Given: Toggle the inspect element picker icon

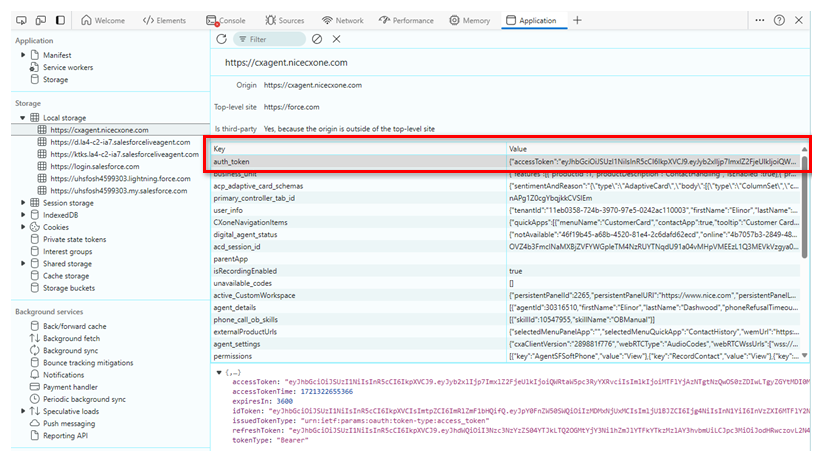Looking at the screenshot, I should [x=21, y=20].
